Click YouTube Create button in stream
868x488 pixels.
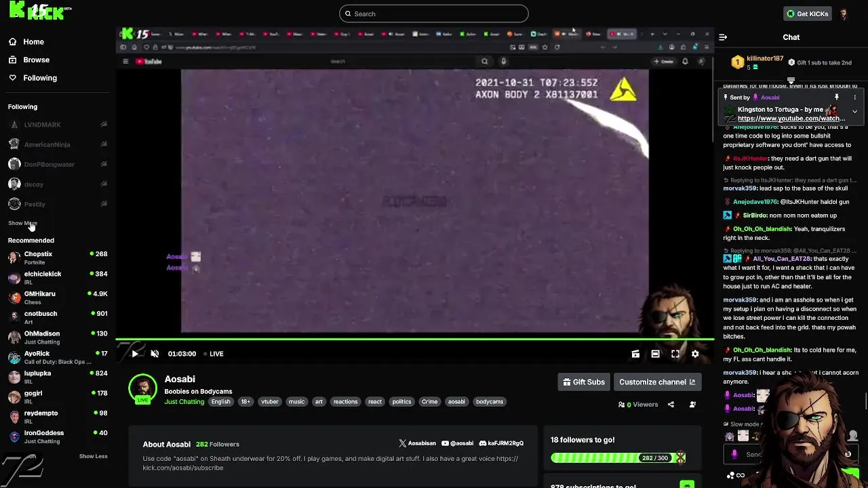click(663, 62)
